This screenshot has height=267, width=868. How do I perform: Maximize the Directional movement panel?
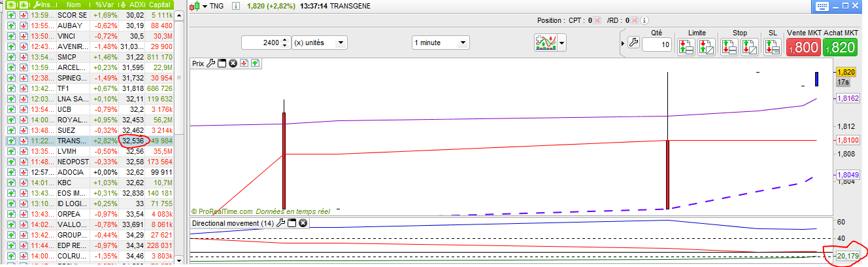292,223
